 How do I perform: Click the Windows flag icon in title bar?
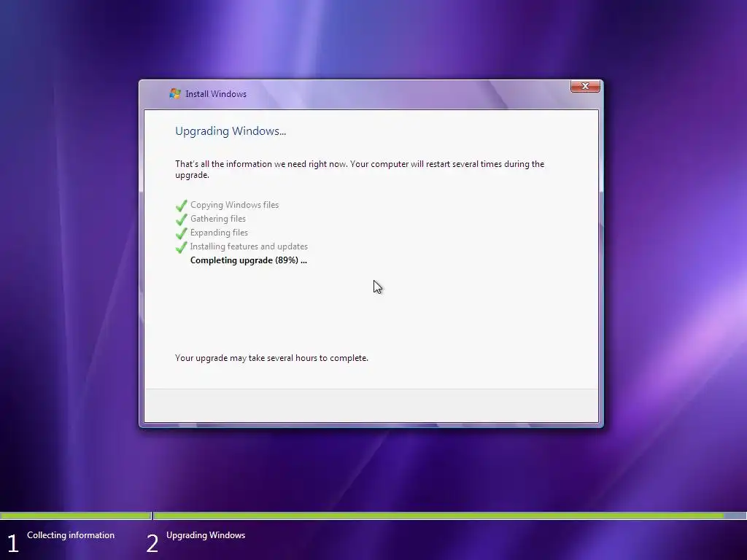point(175,94)
